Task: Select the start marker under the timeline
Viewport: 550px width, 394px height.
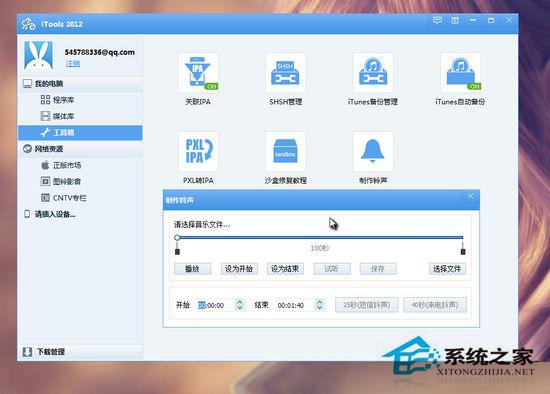Action: pos(177,251)
